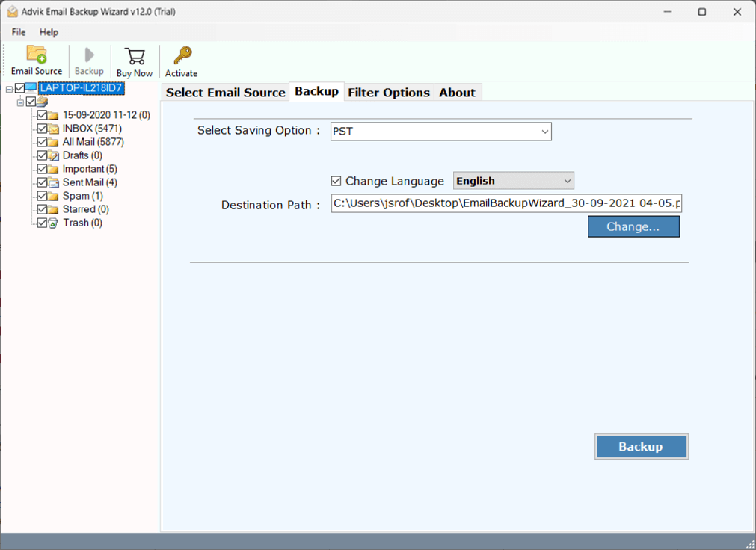Open the Starred folder icon

tap(54, 208)
